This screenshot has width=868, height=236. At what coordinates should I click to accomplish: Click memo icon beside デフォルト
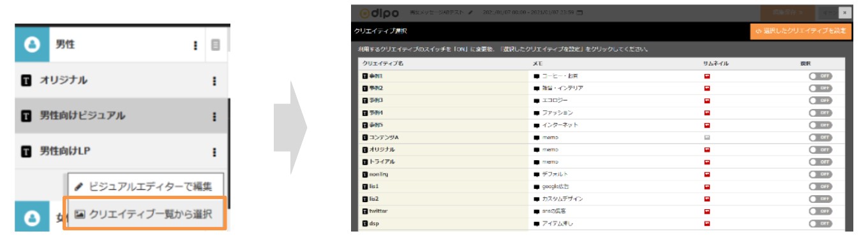(537, 174)
